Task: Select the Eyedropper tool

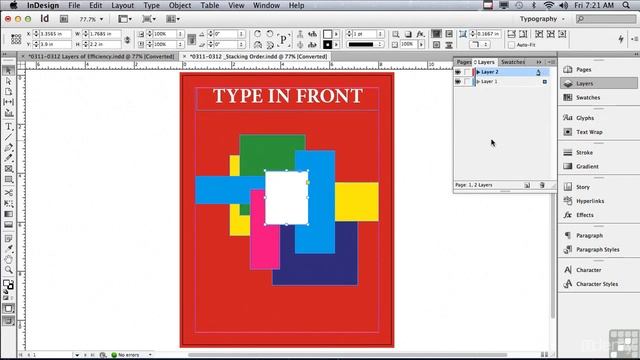Action: [x=8, y=249]
